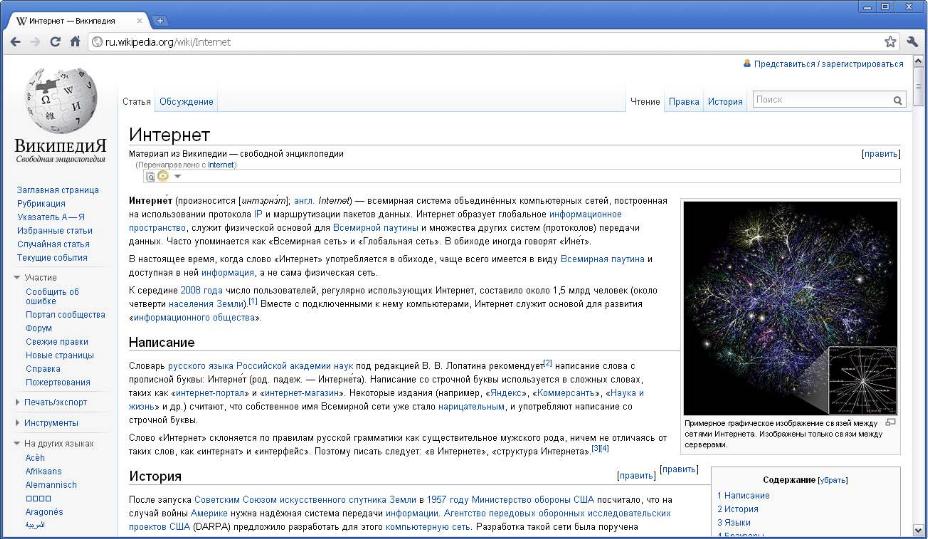Open the wrench settings menu

[912, 41]
